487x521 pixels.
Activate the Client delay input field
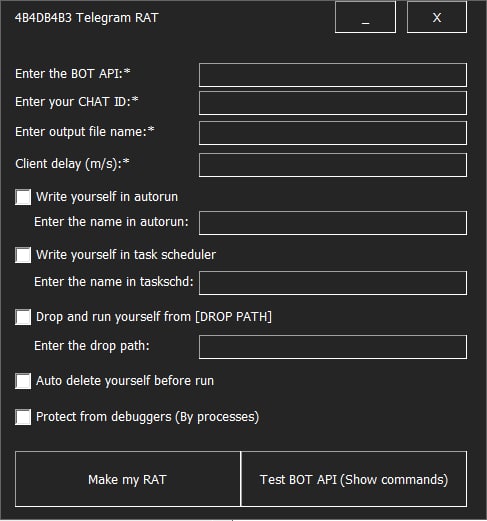tap(333, 165)
